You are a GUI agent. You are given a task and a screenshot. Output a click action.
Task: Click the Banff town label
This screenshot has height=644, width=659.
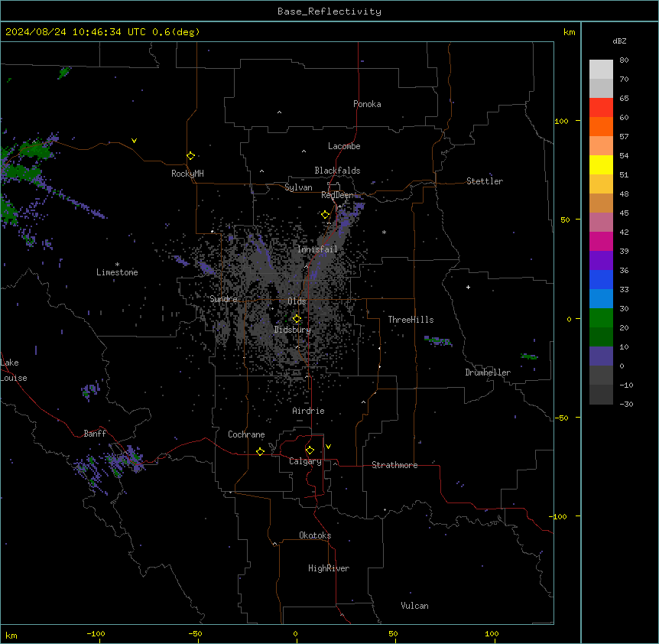(x=95, y=434)
